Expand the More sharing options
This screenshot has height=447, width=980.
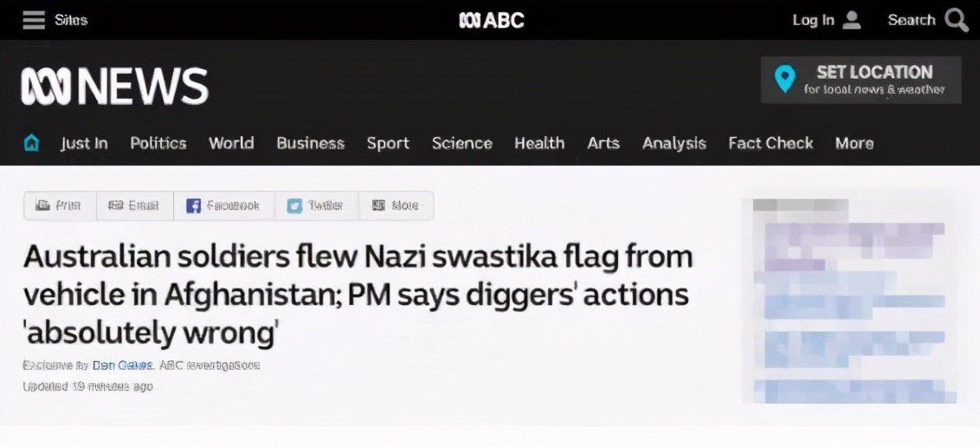pyautogui.click(x=395, y=205)
